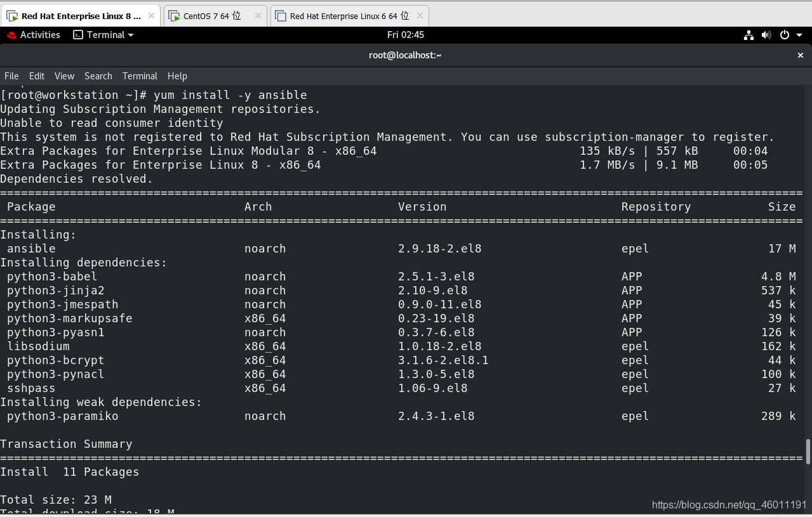Click the 'sshpass' package name

pos(31,388)
